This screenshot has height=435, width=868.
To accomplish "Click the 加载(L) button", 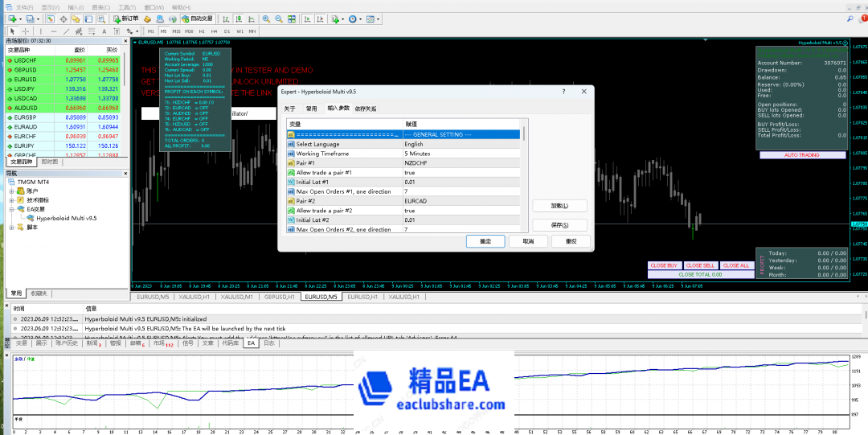I will click(x=559, y=206).
